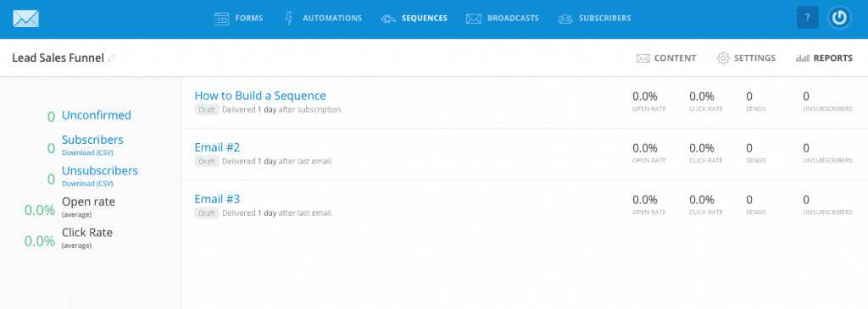Screen dimensions: 868x309
Task: Open the How to Build a Sequence email
Action: click(260, 96)
